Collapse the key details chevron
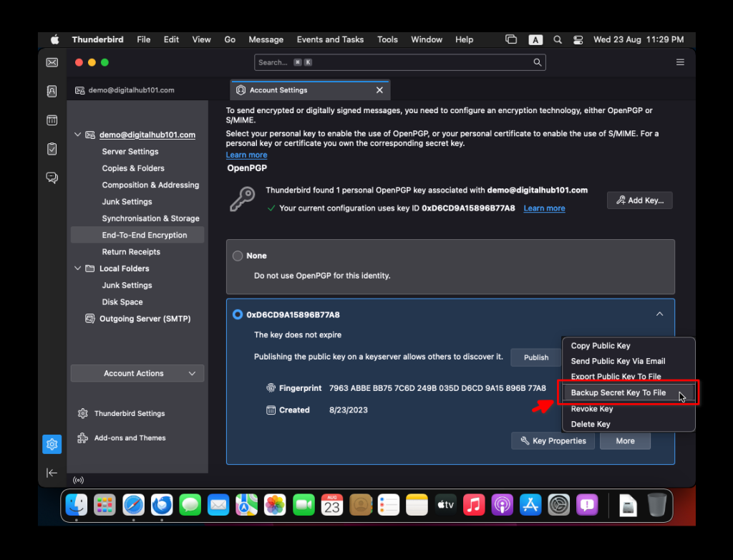Screen dimensions: 733x560 659,314
